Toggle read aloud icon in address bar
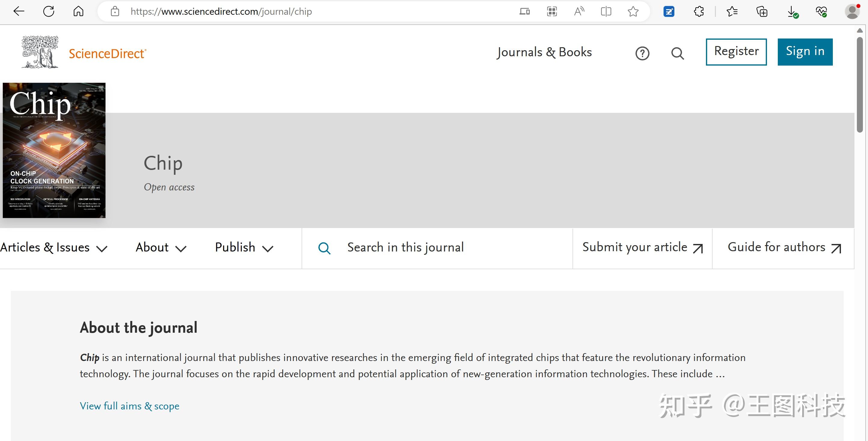This screenshot has height=441, width=868. pyautogui.click(x=579, y=11)
